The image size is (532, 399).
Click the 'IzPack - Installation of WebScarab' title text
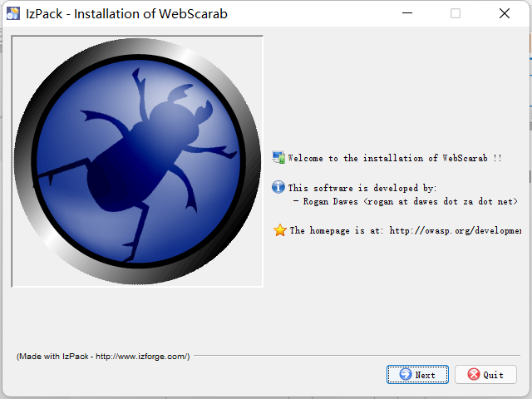126,14
